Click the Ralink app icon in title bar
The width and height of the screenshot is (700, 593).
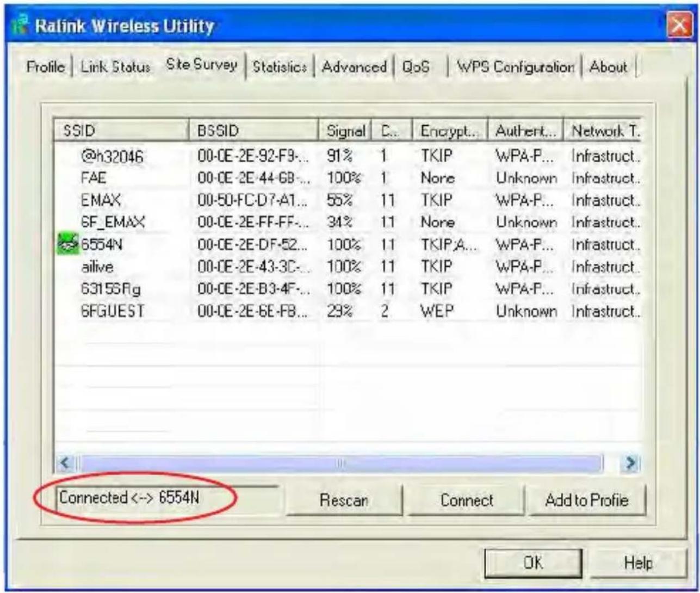[20, 26]
